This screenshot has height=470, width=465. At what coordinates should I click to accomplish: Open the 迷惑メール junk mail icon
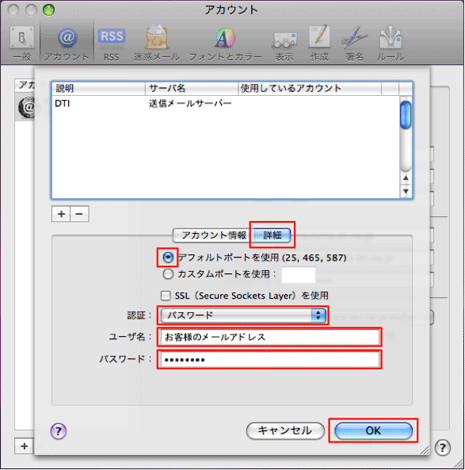[157, 44]
